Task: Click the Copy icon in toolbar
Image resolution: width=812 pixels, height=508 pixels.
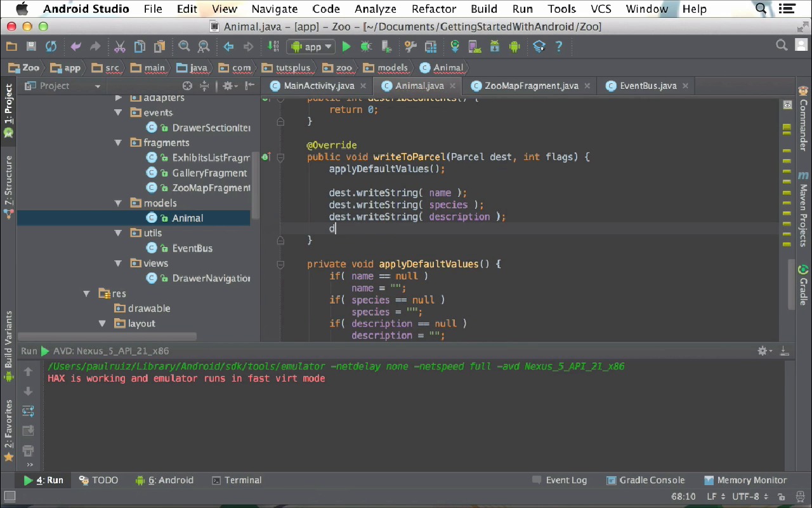Action: coord(140,46)
